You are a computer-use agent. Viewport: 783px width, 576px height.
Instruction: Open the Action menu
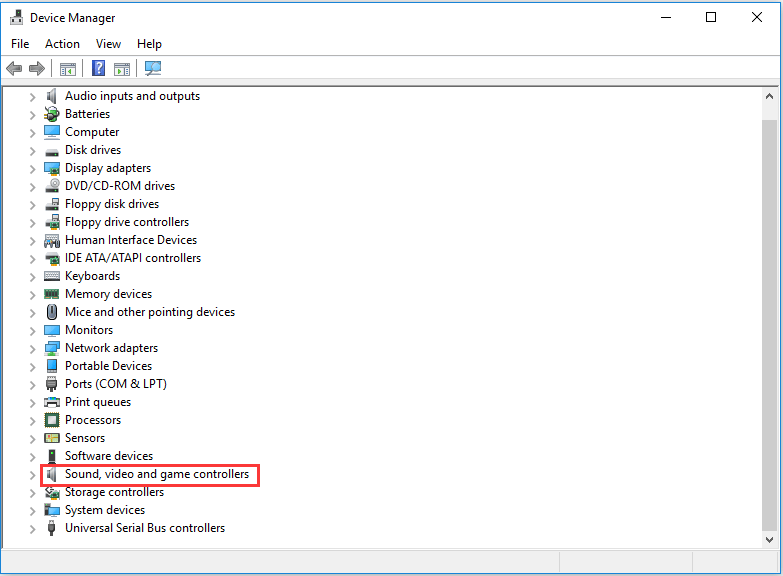62,44
